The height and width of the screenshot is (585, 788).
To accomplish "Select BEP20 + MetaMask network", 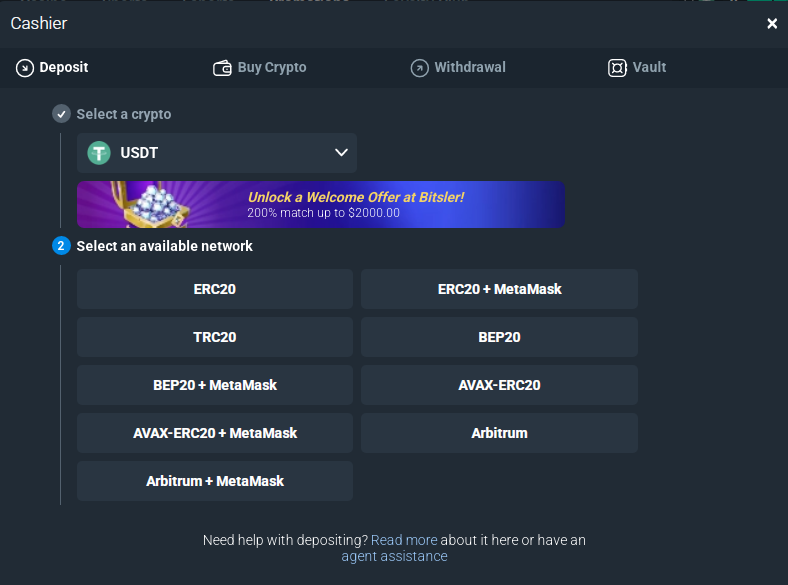I will [x=215, y=385].
